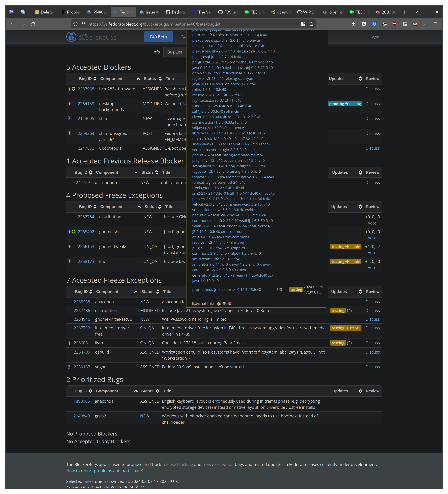Click the grid-with-arrow icon in the address bar
448x494 pixels.
click(303, 24)
